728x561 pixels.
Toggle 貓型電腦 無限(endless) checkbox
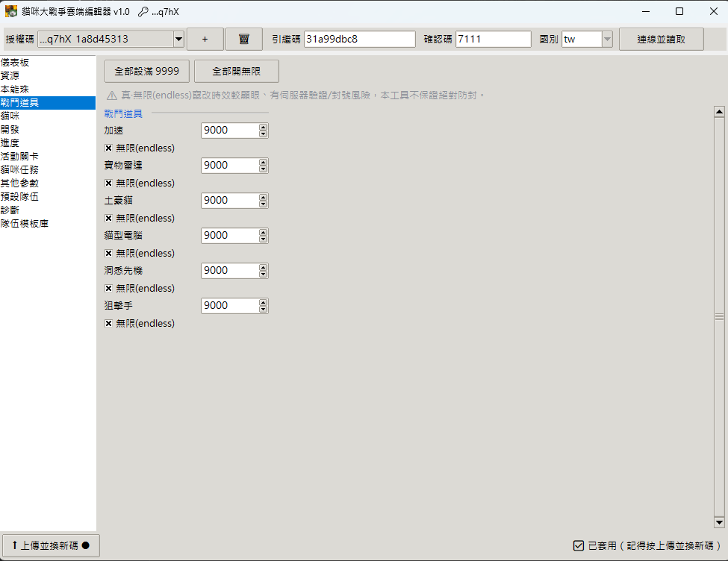click(x=108, y=254)
